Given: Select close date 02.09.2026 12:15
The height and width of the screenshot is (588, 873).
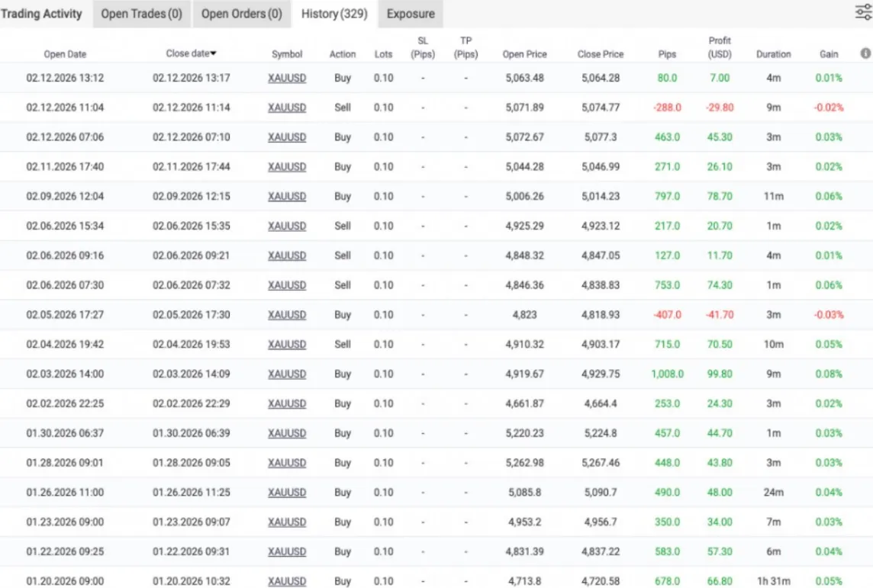Looking at the screenshot, I should (x=191, y=196).
